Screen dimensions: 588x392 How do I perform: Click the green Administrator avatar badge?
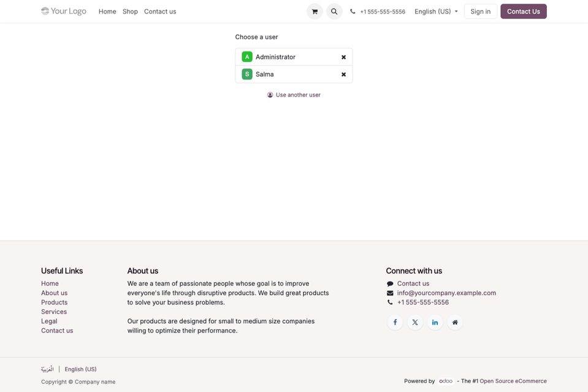click(x=247, y=56)
